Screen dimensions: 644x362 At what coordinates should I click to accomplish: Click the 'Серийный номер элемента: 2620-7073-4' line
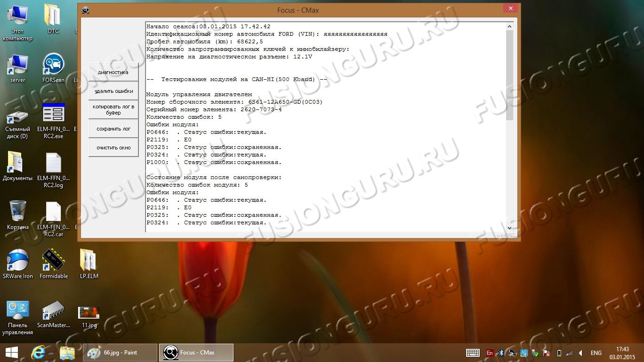214,109
